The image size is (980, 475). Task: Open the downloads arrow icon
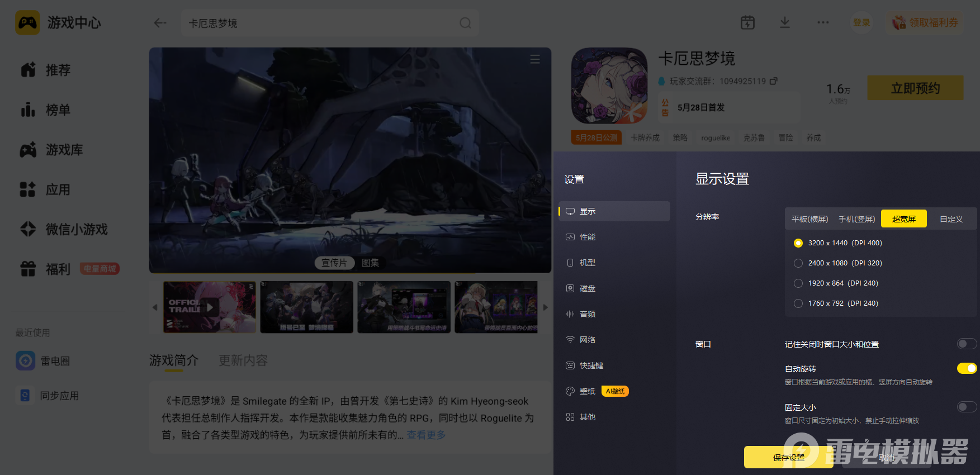tap(785, 22)
